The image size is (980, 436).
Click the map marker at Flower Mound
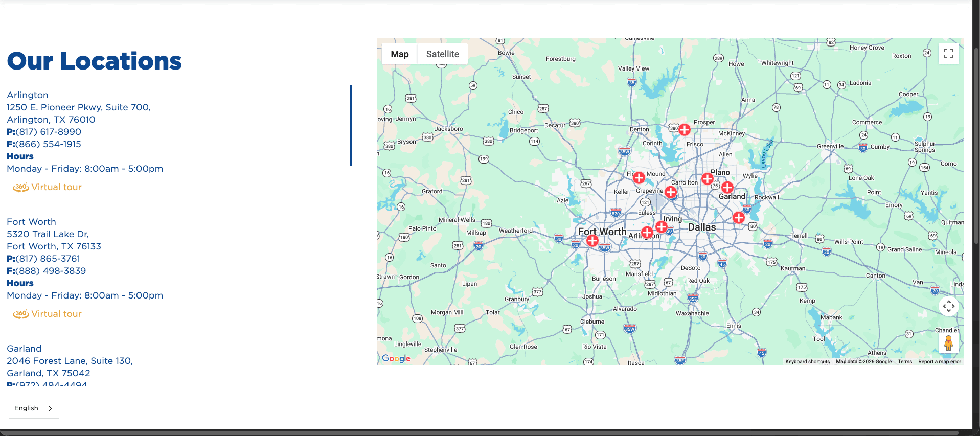coord(639,178)
